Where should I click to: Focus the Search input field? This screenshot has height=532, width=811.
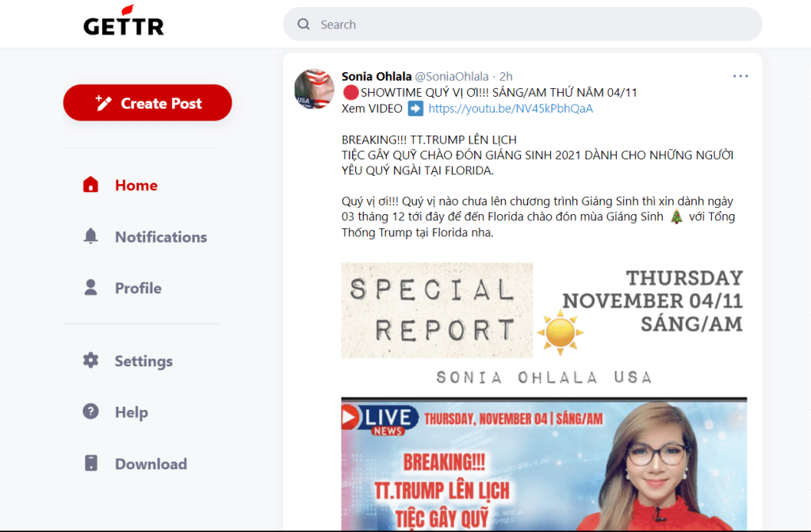click(x=531, y=25)
